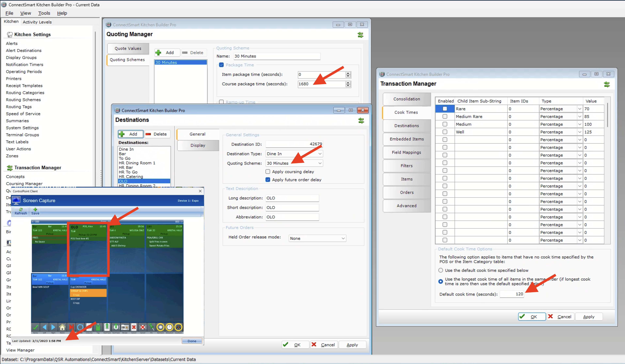625x364 pixels.
Task: Click the Default cook time seconds field
Action: tap(512, 294)
